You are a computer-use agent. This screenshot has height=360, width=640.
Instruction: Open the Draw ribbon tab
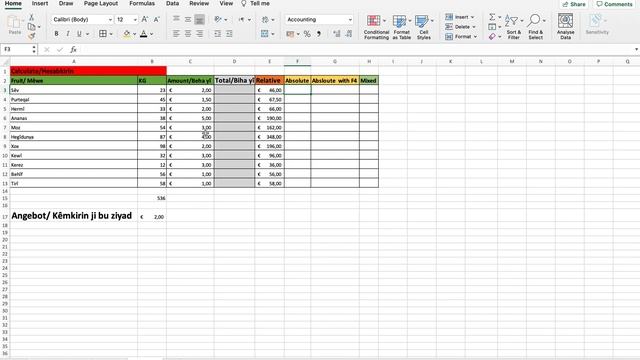pyautogui.click(x=66, y=4)
